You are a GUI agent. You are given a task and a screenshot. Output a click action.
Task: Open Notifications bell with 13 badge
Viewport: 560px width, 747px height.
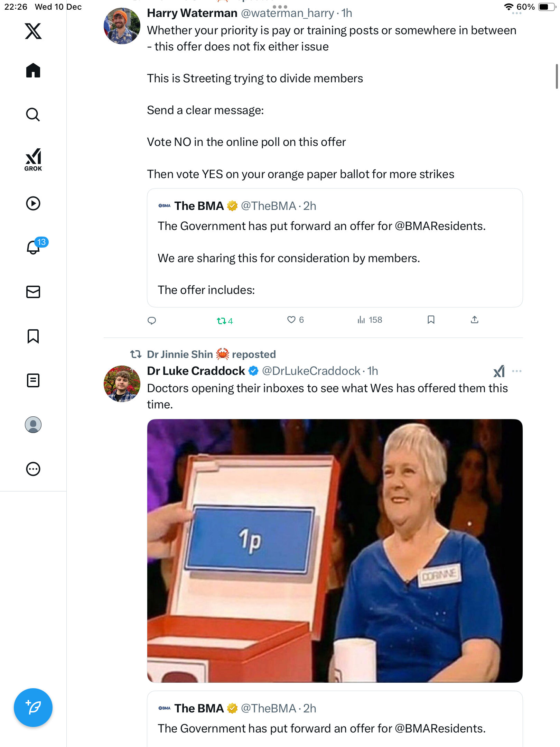tap(34, 247)
